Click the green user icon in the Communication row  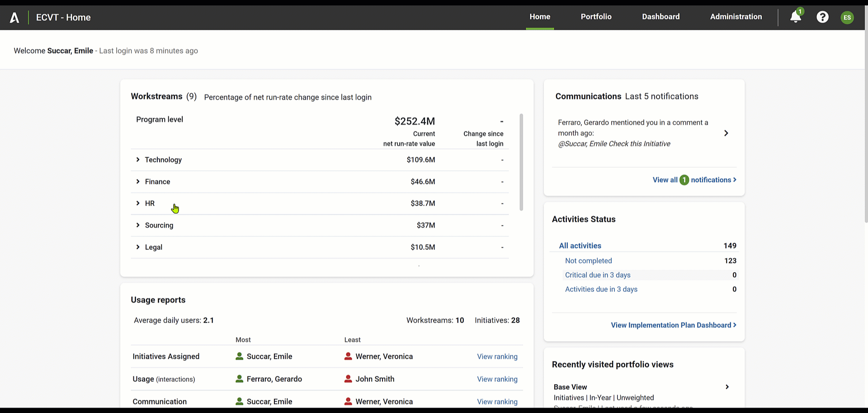coord(240,401)
